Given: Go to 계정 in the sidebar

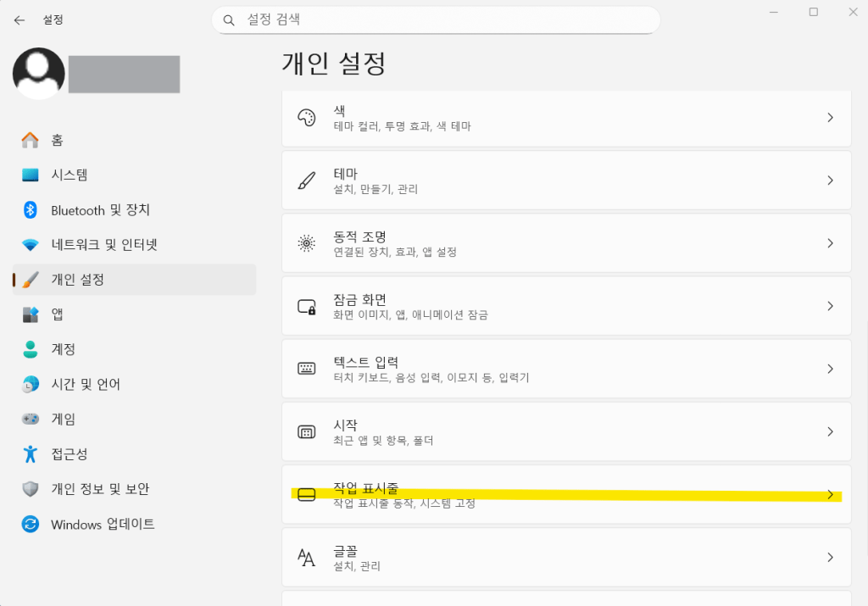Looking at the screenshot, I should pyautogui.click(x=63, y=349).
